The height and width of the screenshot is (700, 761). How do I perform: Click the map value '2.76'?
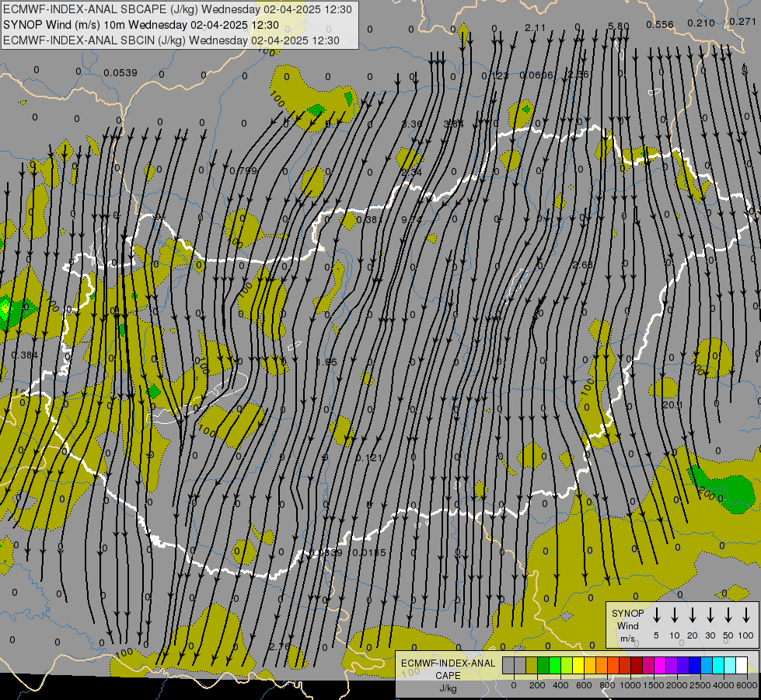point(280,647)
